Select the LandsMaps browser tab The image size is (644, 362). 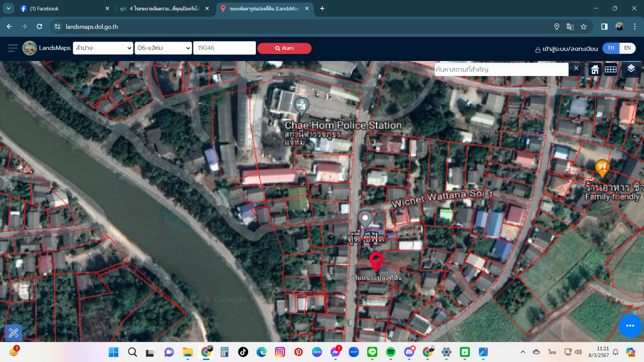point(264,9)
